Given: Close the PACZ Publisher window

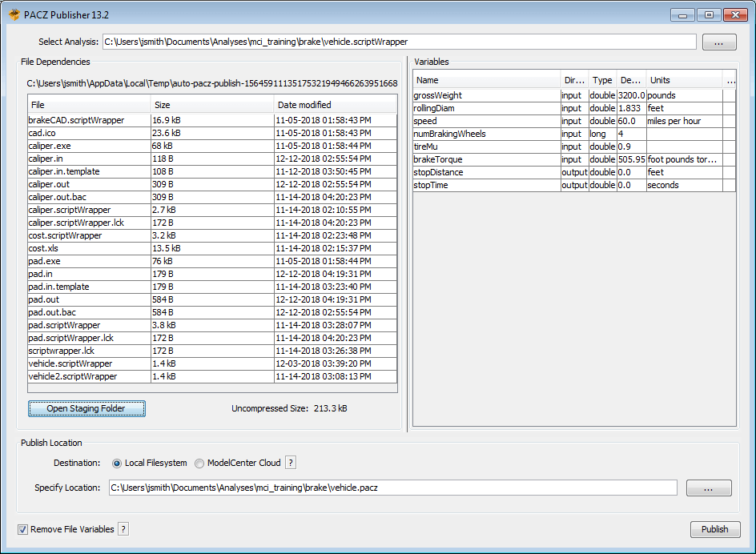Looking at the screenshot, I should [x=735, y=15].
